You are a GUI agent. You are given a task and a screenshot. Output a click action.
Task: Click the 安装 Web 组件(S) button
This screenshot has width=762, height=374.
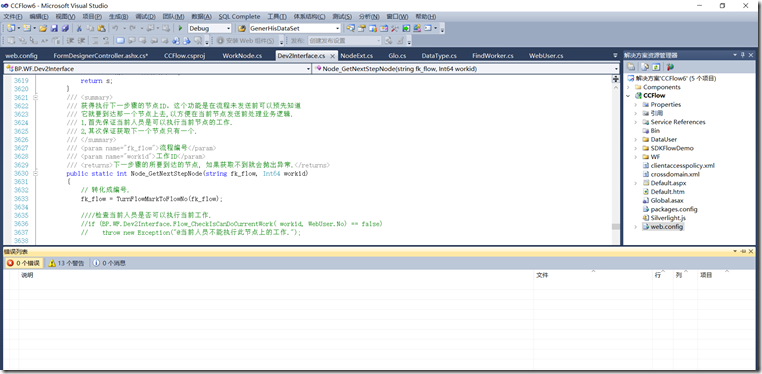[x=245, y=41]
